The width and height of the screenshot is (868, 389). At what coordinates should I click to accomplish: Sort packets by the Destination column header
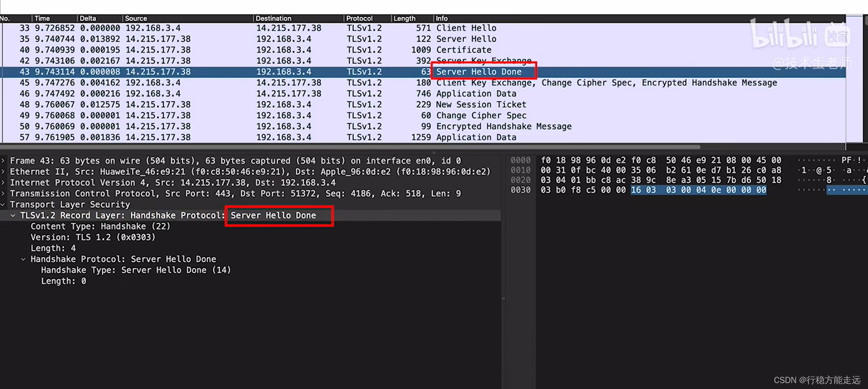point(298,19)
